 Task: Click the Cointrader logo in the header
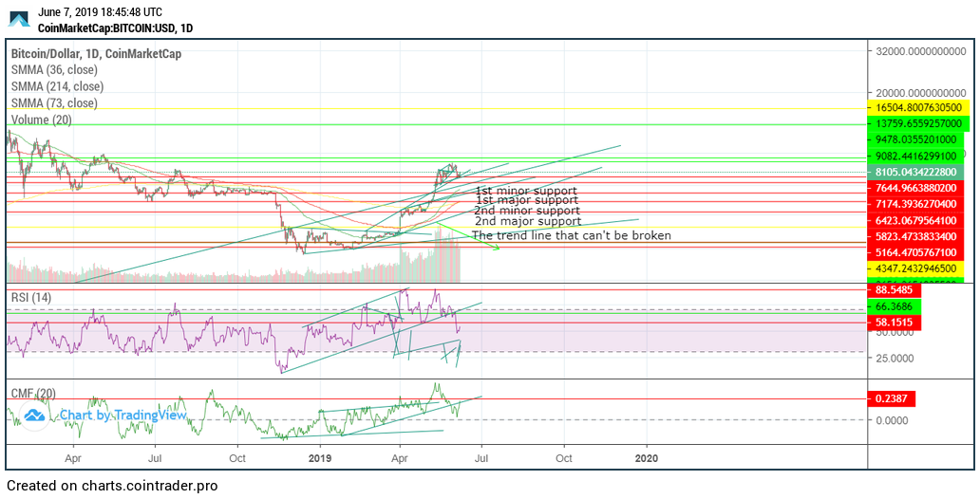[19, 19]
